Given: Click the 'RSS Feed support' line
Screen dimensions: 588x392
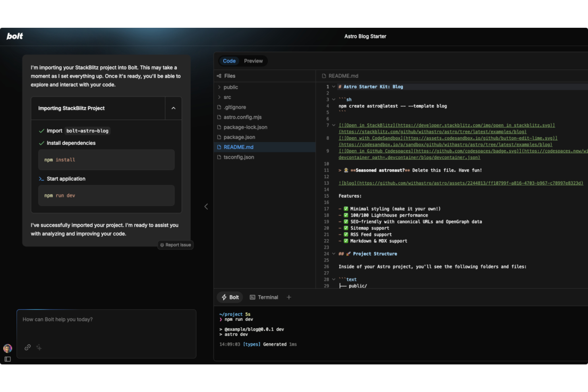Looking at the screenshot, I should pyautogui.click(x=365, y=235).
